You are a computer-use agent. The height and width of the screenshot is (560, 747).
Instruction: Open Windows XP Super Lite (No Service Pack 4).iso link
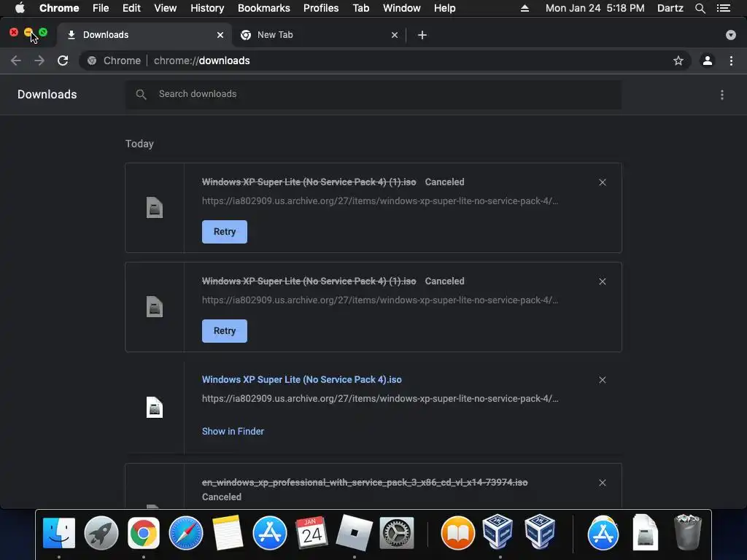pos(301,379)
